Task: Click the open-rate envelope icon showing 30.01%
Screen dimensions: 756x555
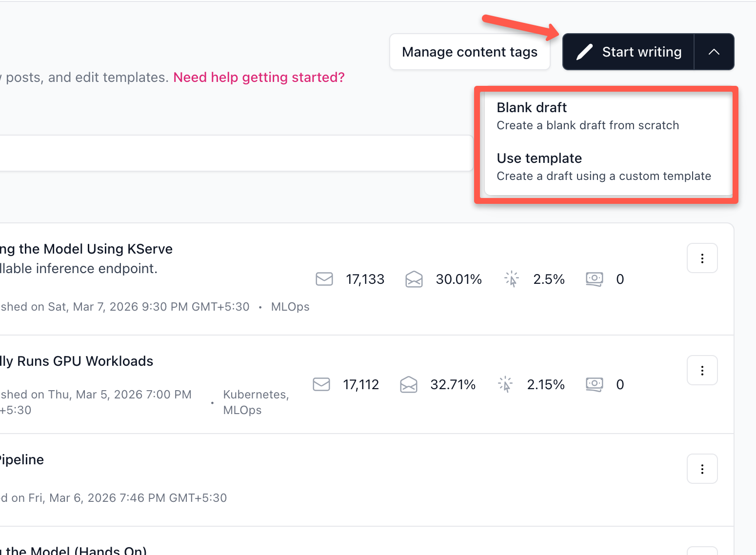Action: pyautogui.click(x=414, y=279)
